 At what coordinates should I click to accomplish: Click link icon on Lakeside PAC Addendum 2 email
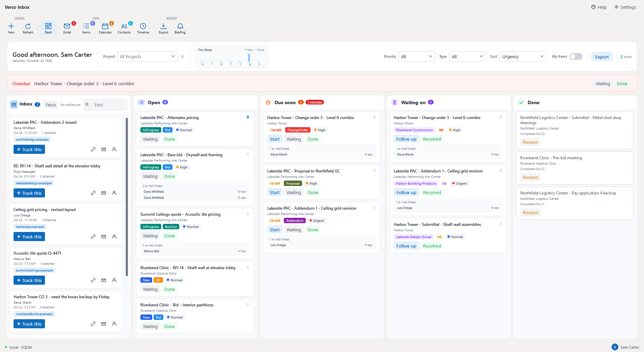point(93,149)
